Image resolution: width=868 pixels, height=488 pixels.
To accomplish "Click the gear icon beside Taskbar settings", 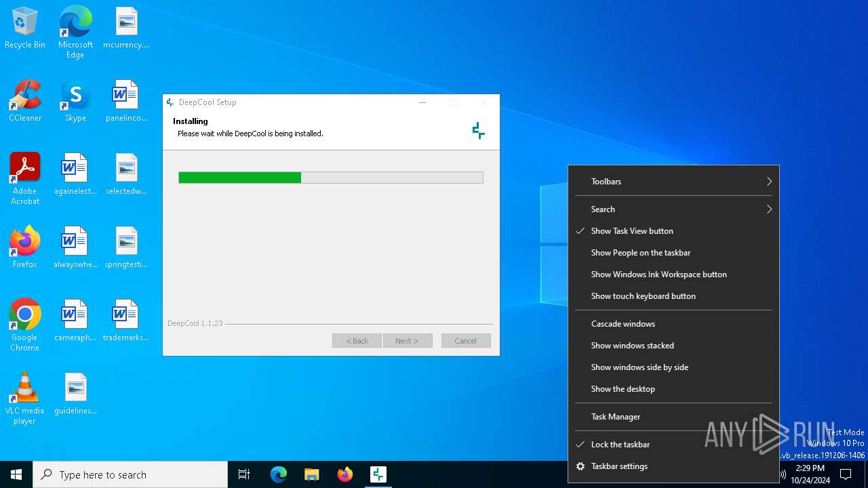I will tap(580, 466).
